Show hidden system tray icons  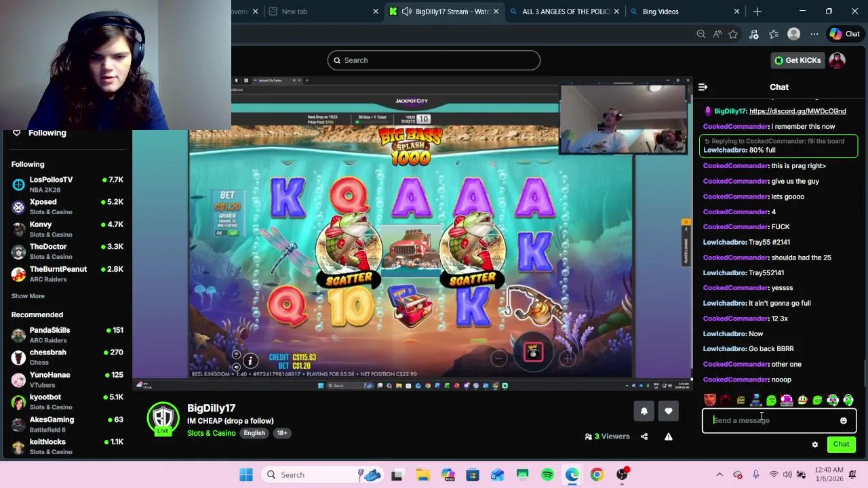(719, 475)
